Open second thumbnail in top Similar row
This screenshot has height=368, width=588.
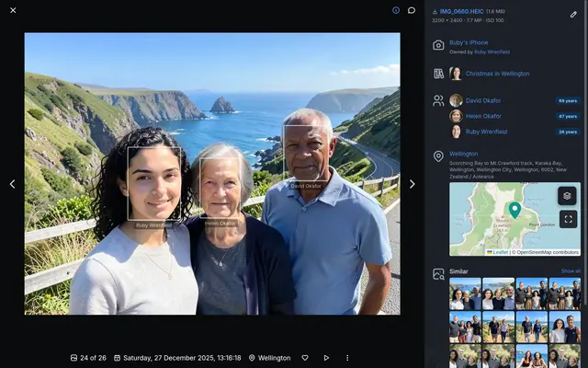pyautogui.click(x=498, y=293)
